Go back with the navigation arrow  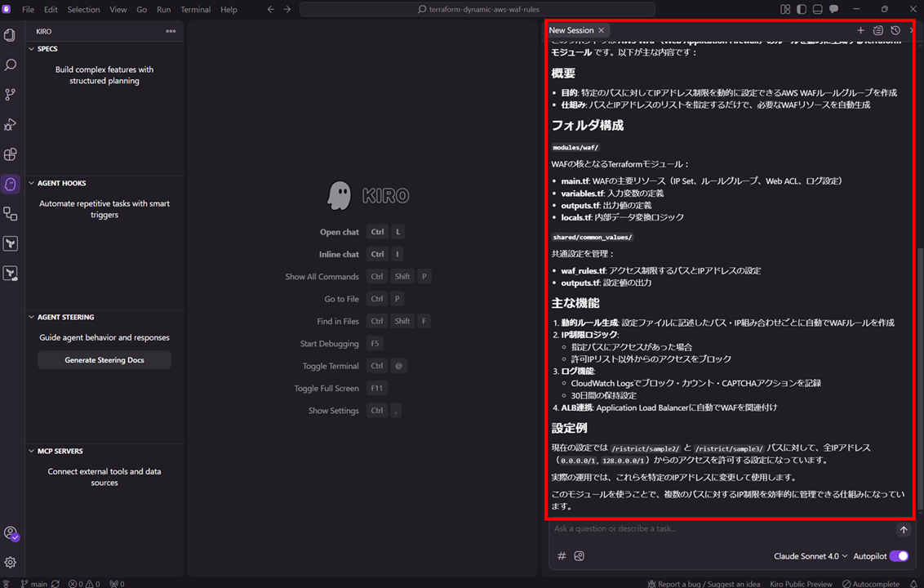click(270, 10)
